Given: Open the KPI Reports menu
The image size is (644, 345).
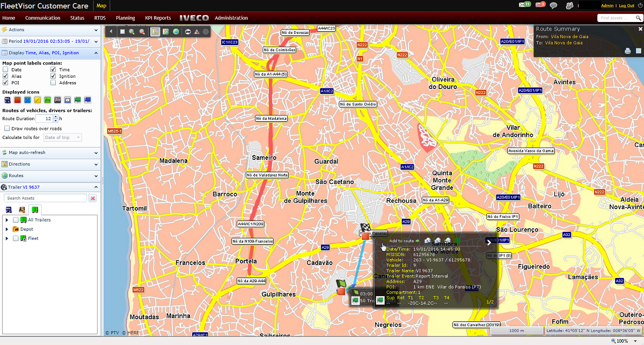Looking at the screenshot, I should pyautogui.click(x=158, y=18).
